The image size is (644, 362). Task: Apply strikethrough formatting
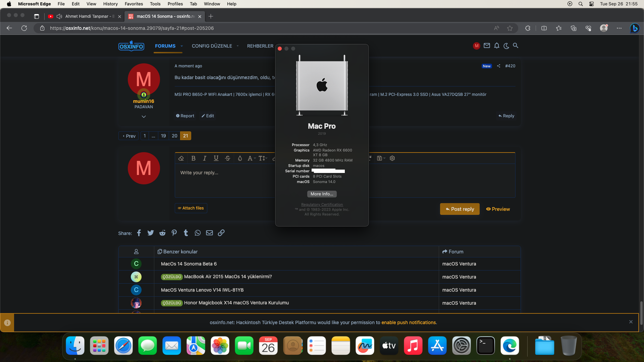(x=227, y=158)
